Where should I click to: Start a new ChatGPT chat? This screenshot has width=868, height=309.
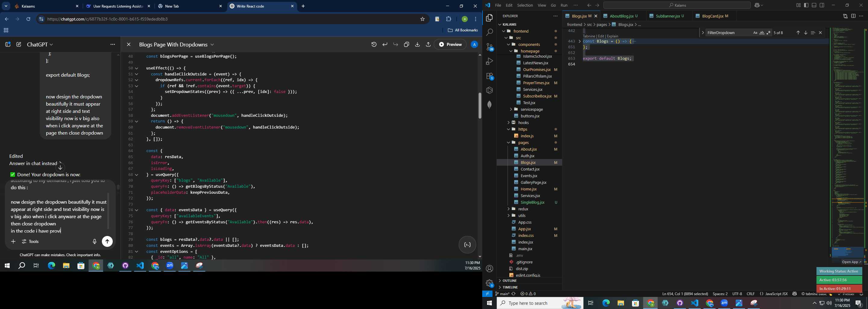pyautogui.click(x=19, y=45)
